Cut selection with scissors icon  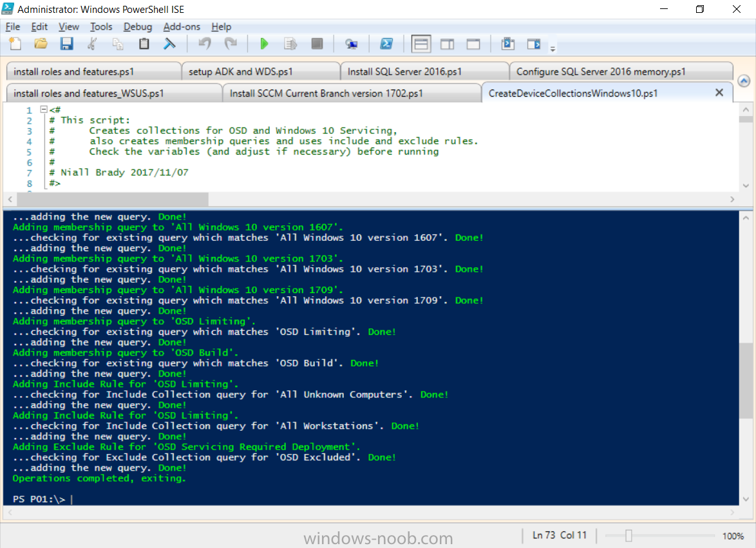click(x=92, y=44)
